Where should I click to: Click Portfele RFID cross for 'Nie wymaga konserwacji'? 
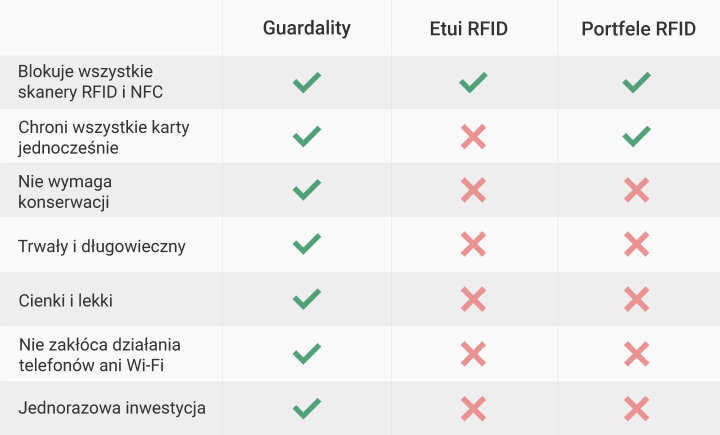[x=636, y=190]
